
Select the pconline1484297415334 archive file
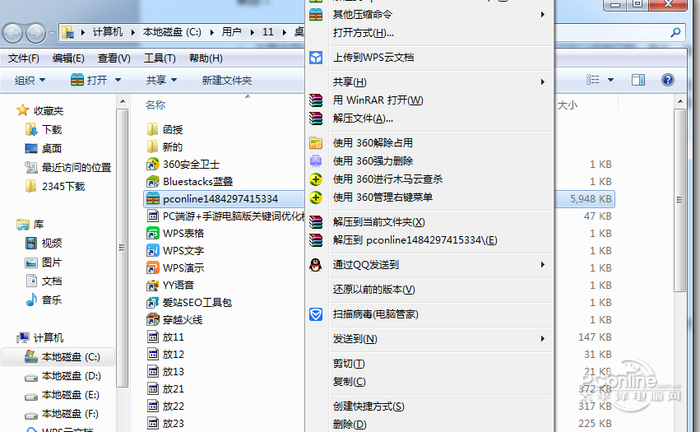[222, 199]
